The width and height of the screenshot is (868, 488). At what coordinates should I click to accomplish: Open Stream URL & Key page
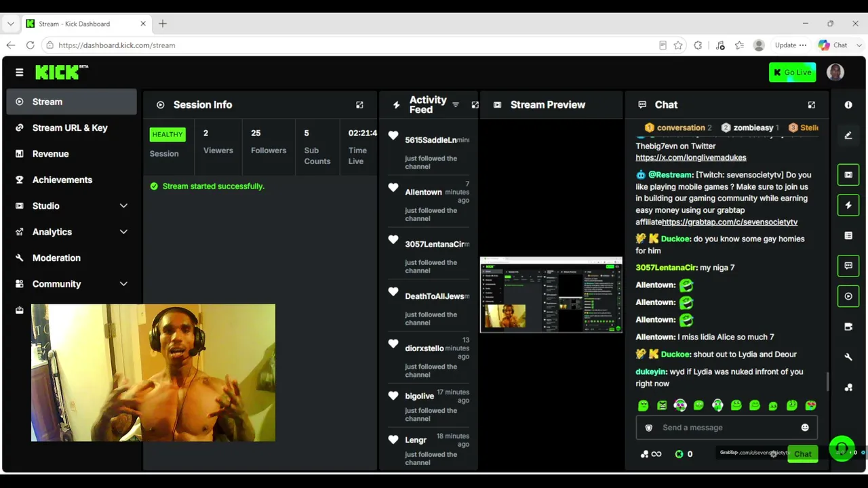pyautogui.click(x=72, y=128)
